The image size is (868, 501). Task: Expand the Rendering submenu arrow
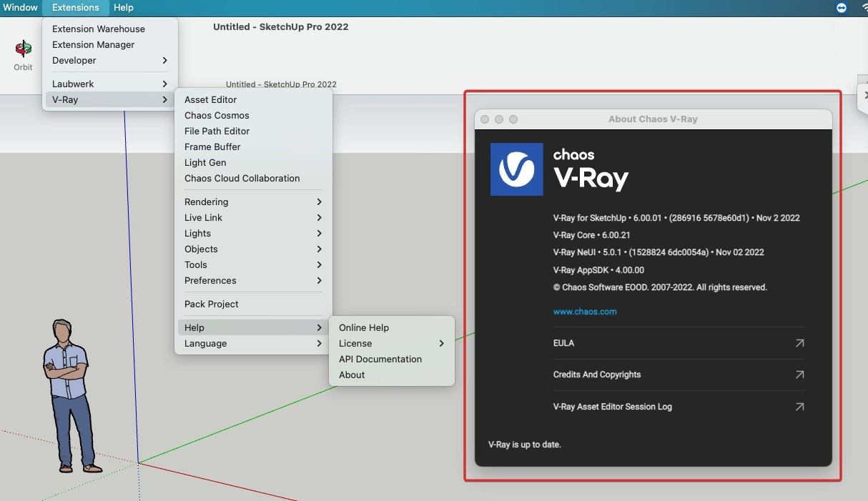point(319,202)
